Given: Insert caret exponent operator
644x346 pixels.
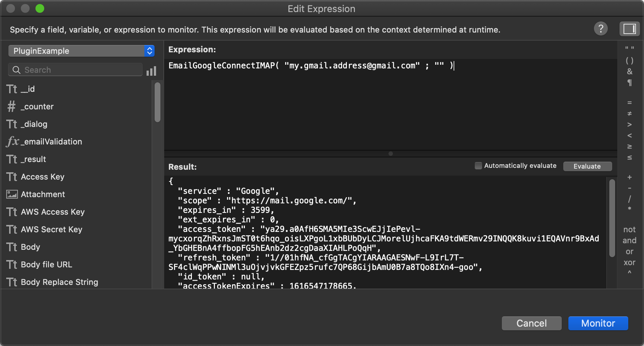Looking at the screenshot, I should click(629, 273).
